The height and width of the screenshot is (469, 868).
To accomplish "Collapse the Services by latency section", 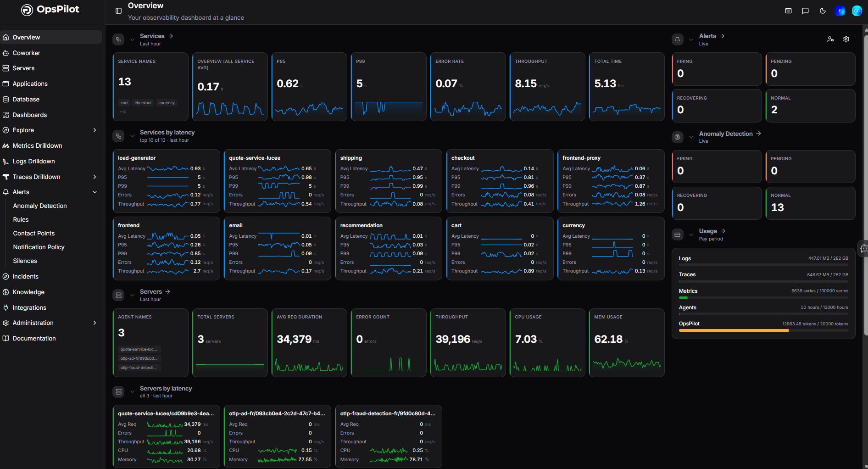I will [x=132, y=136].
